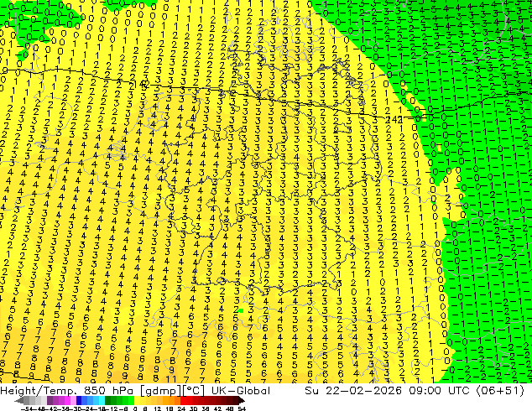Select the cyan swatch above -18
Viewport: 532px width, 411px height.
(x=102, y=400)
